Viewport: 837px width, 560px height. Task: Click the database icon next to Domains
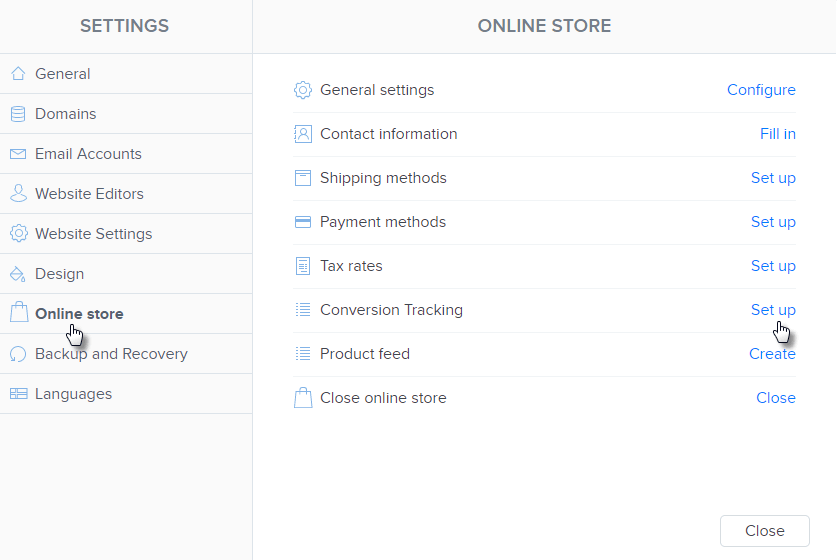point(18,114)
